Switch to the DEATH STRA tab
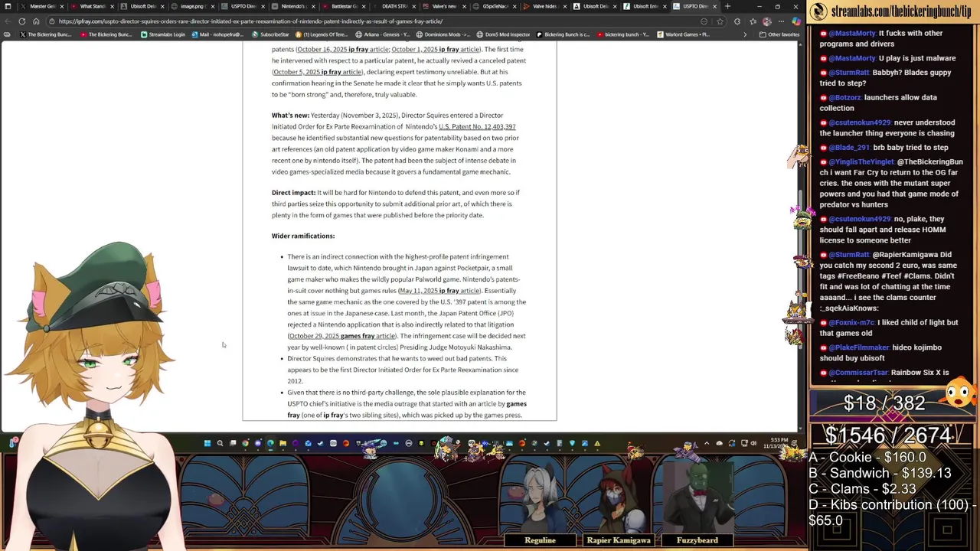This screenshot has width=980, height=551. 395,6
